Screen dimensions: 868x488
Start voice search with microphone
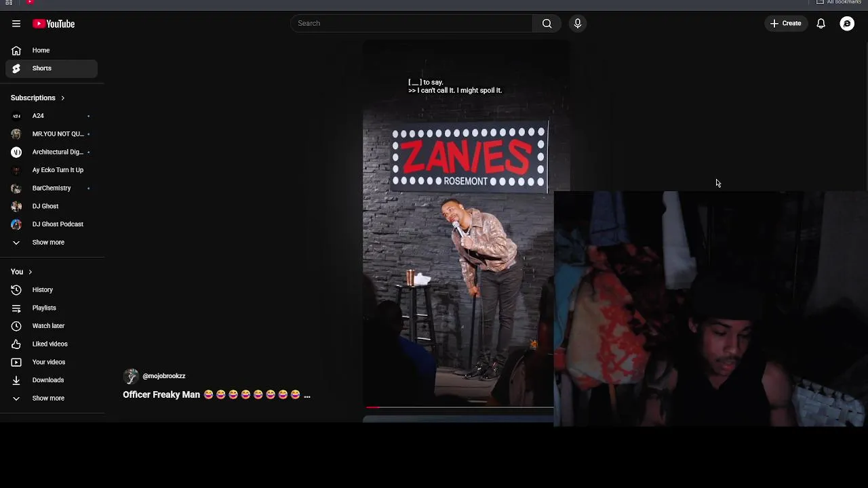[x=578, y=24]
